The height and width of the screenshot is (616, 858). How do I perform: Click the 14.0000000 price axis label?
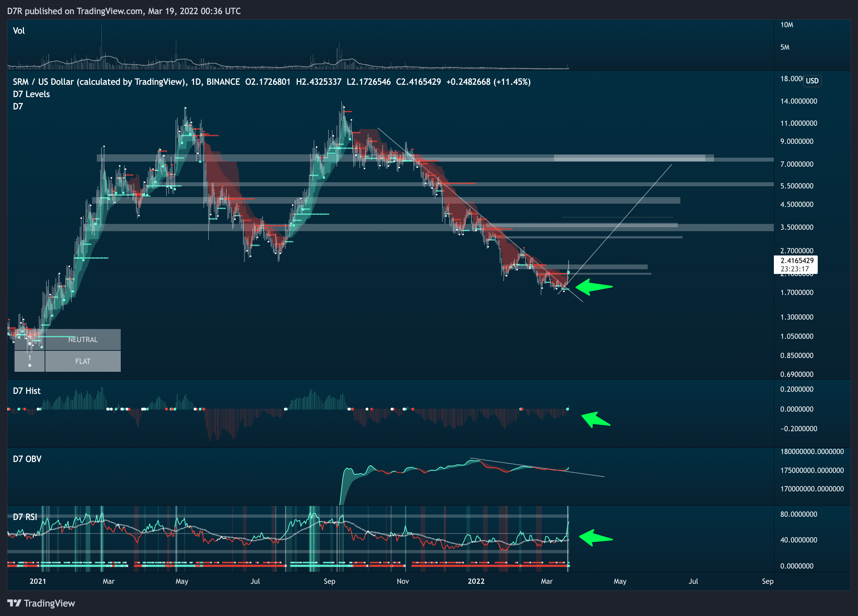click(799, 101)
